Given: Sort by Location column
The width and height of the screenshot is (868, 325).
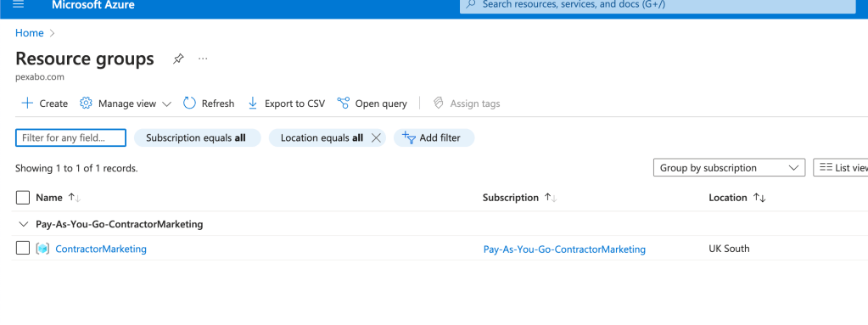Looking at the screenshot, I should pyautogui.click(x=737, y=198).
